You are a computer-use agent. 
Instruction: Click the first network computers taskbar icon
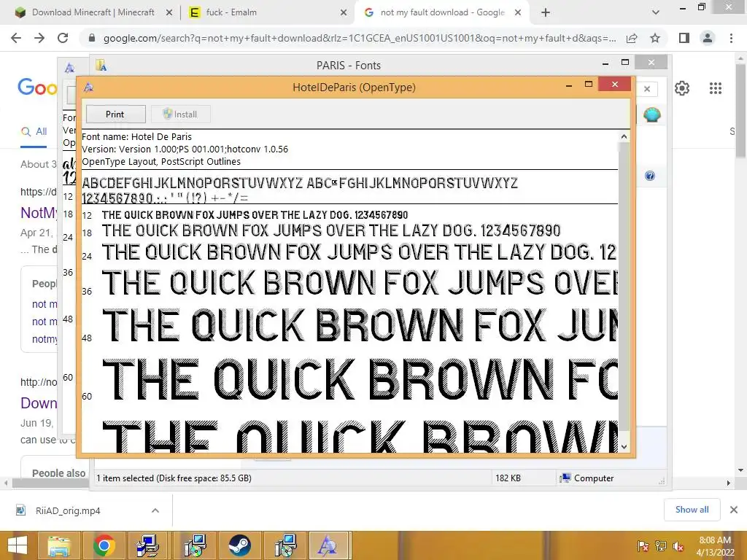point(148,545)
